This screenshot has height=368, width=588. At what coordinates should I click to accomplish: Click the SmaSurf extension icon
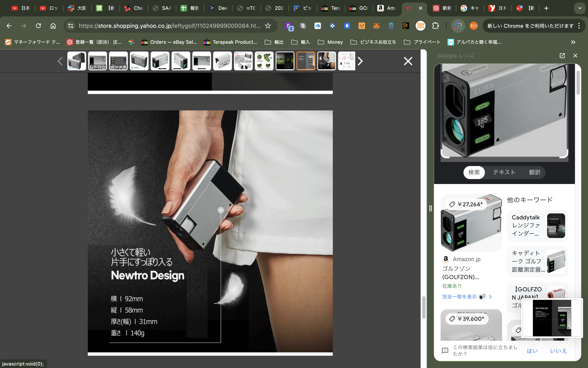coord(420,26)
